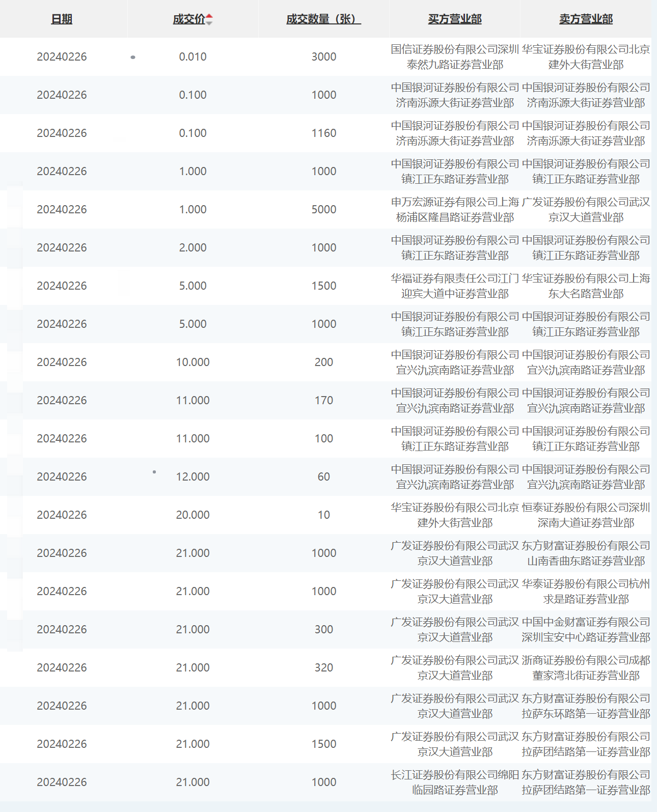This screenshot has width=657, height=812.
Task: Select the 100 quantity cell
Action: point(324,438)
